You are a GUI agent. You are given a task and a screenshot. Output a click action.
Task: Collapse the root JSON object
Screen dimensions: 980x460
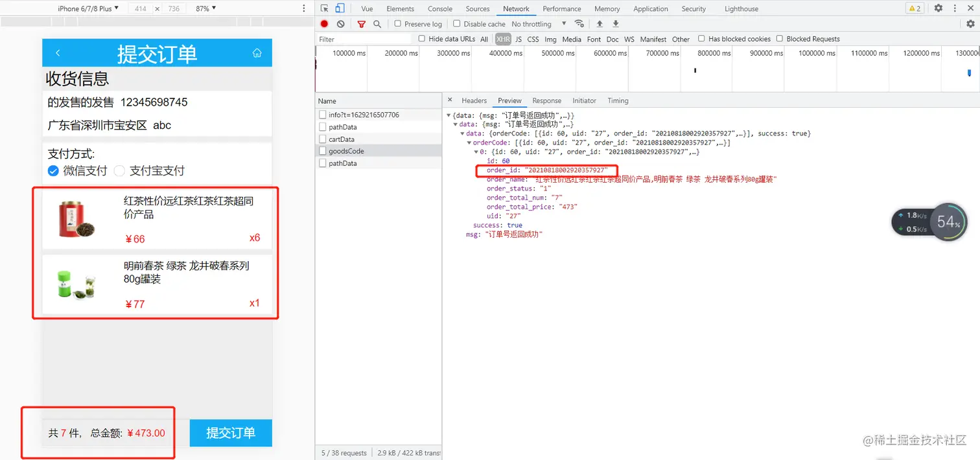click(x=449, y=115)
